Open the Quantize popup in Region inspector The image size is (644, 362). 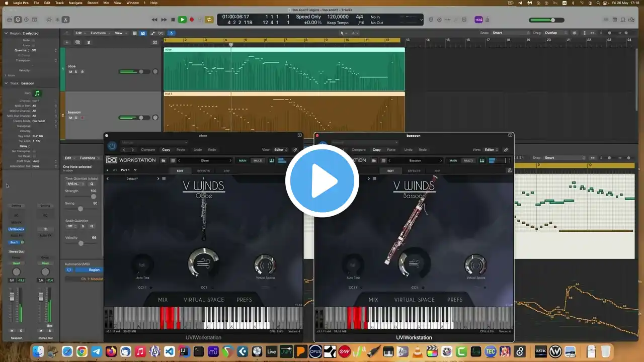[44, 50]
